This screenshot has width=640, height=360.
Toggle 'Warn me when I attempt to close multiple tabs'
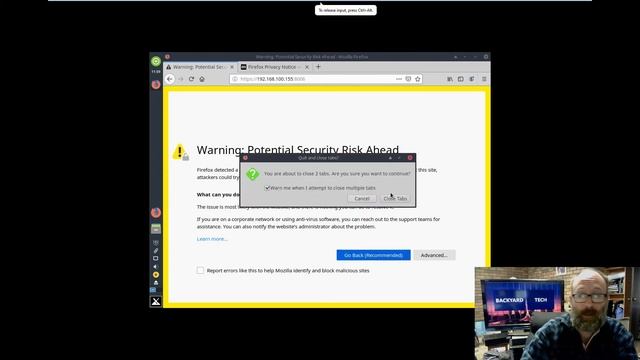pos(267,188)
